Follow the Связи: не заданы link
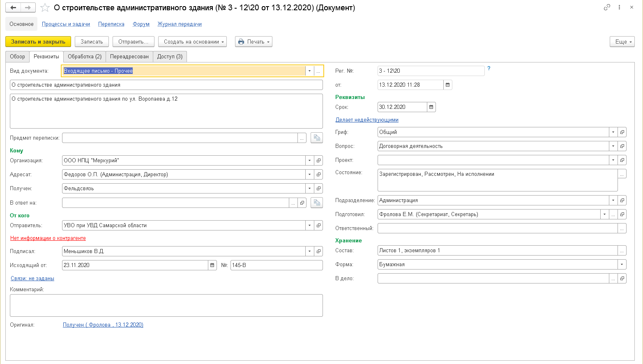 32,279
